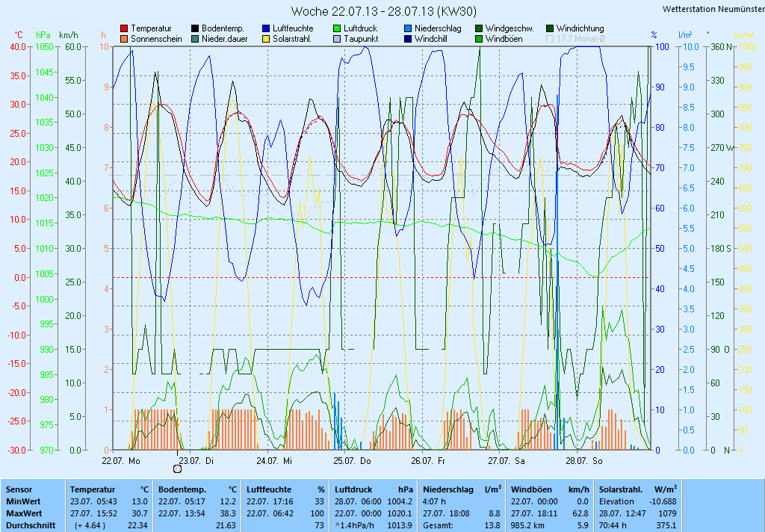Image resolution: width=765 pixels, height=532 pixels.
Task: Click the Durchschnitt row label
Action: point(31,526)
